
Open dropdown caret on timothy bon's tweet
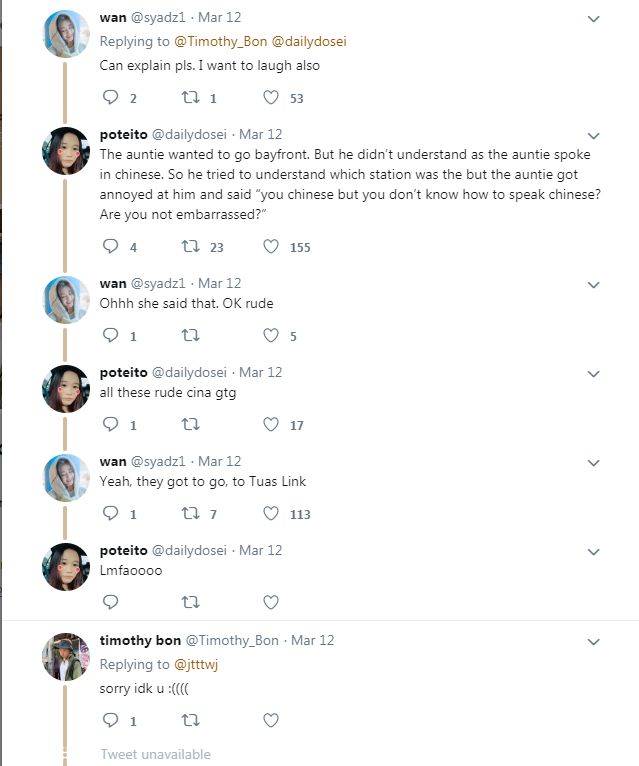click(593, 642)
